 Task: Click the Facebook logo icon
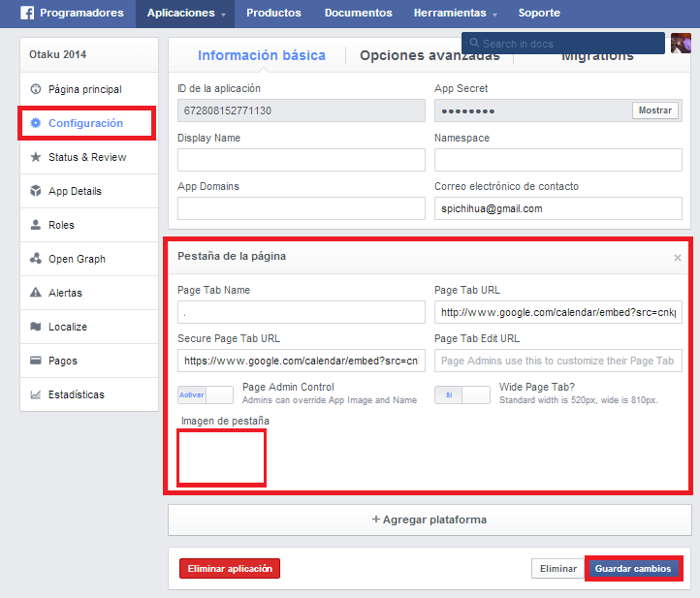click(28, 14)
